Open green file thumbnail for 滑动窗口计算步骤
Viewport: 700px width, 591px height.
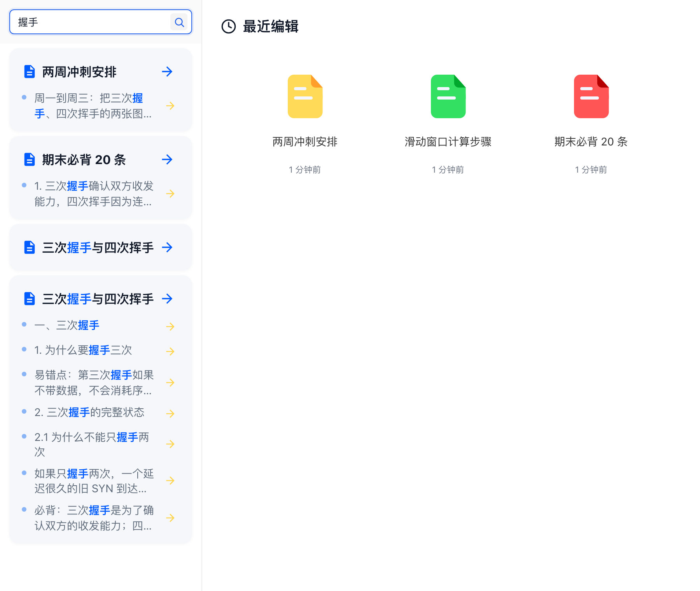coord(448,96)
